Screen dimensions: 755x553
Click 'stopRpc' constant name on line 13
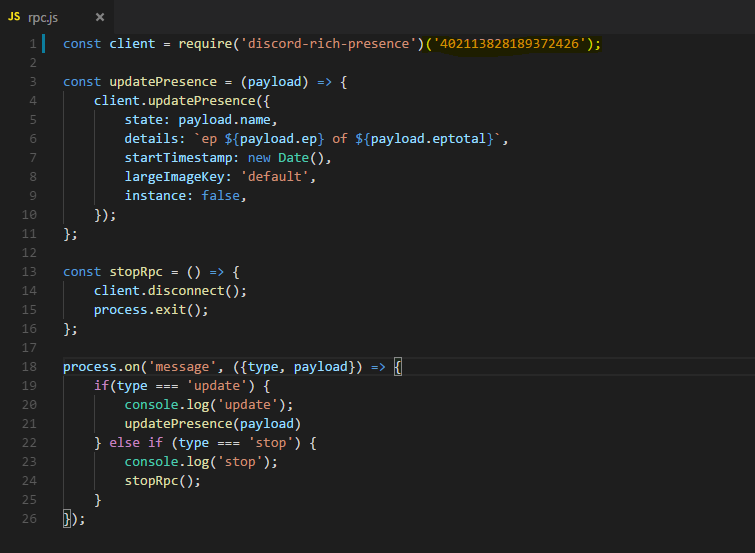coord(136,272)
